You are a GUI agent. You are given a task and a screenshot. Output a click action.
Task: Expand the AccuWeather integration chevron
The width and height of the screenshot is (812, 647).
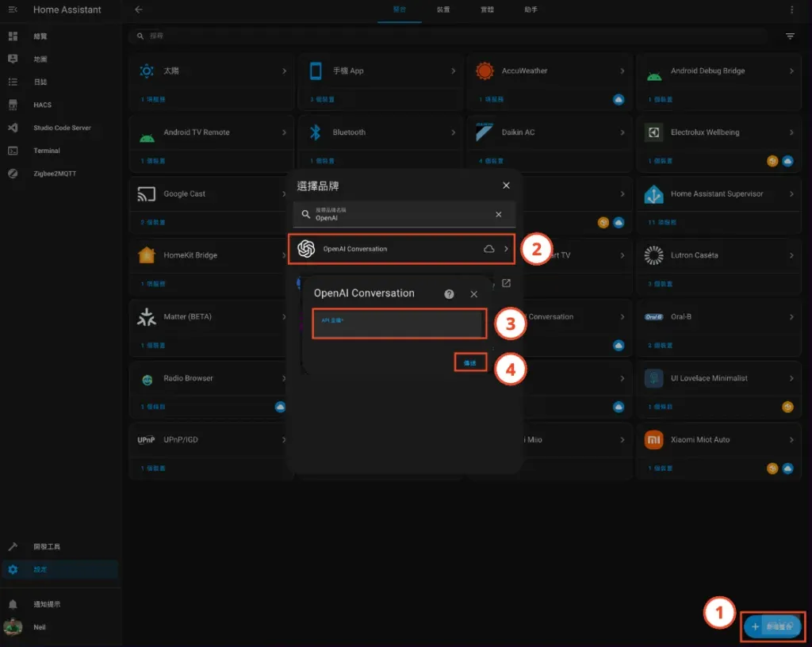(622, 71)
